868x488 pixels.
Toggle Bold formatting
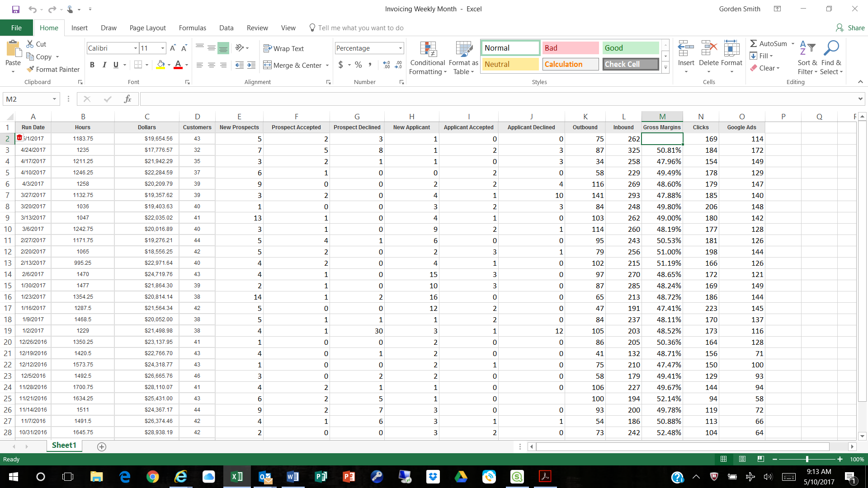(x=92, y=65)
